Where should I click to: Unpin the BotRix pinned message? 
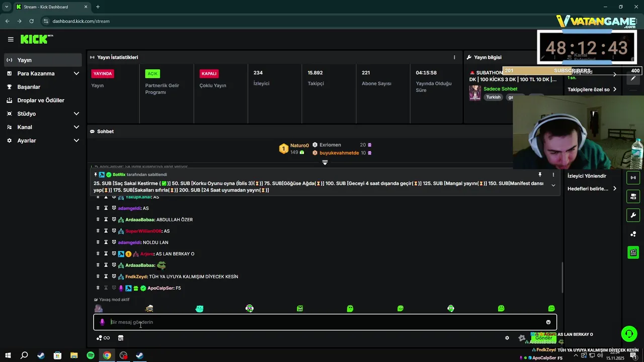(540, 174)
